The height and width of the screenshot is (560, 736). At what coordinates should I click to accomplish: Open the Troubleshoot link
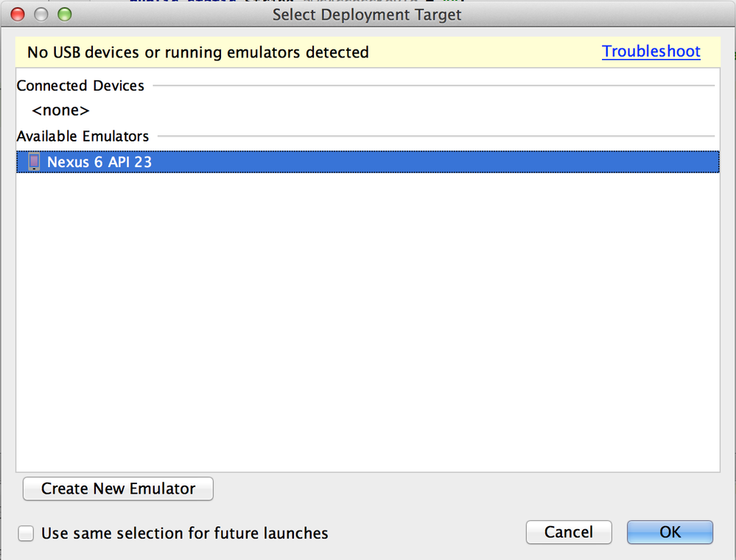[x=651, y=52]
